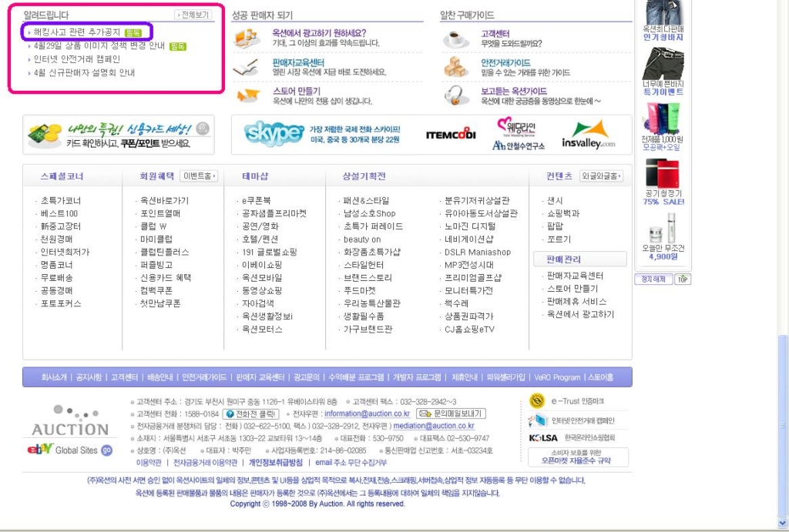Open DSLR Maniashop in 상설기획전
The width and height of the screenshot is (789, 532).
tap(478, 253)
